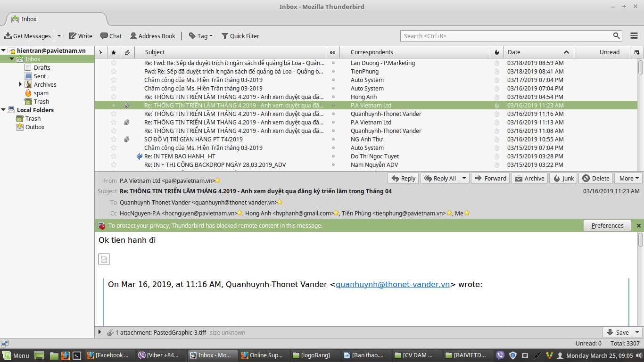Open SƠ ĐỒ VỊ TRÍ GIAN HÀNG message
Screen dimensions: 644x362
(193, 139)
